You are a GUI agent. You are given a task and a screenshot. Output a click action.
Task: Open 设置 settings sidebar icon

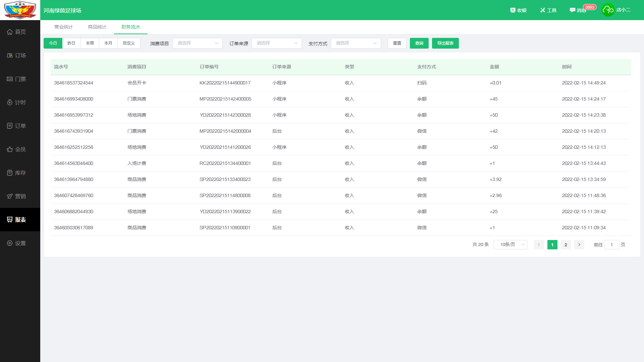coord(10,243)
